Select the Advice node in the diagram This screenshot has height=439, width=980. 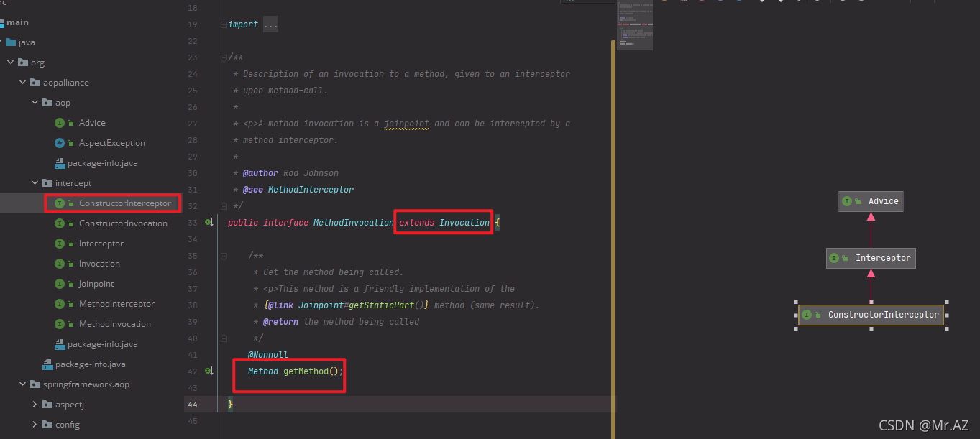point(871,201)
